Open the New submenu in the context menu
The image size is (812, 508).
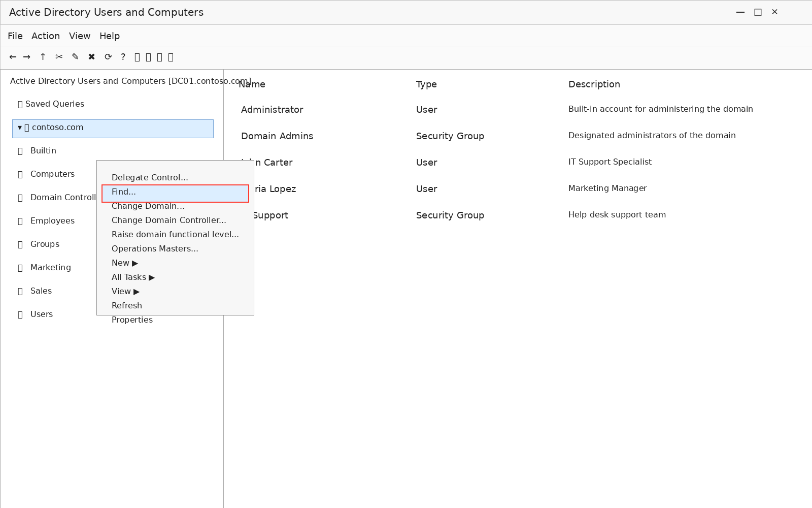[x=125, y=263]
